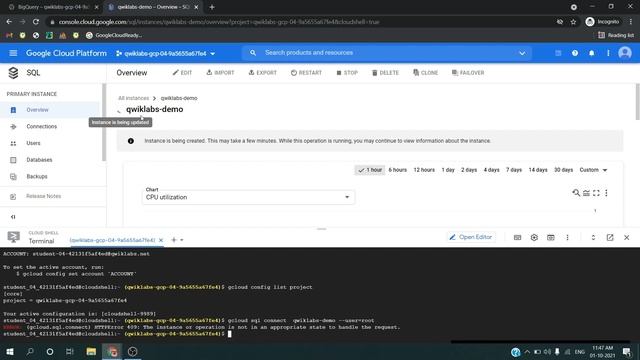Select the 1 hour time range
This screenshot has height=360, width=640.
(x=369, y=170)
